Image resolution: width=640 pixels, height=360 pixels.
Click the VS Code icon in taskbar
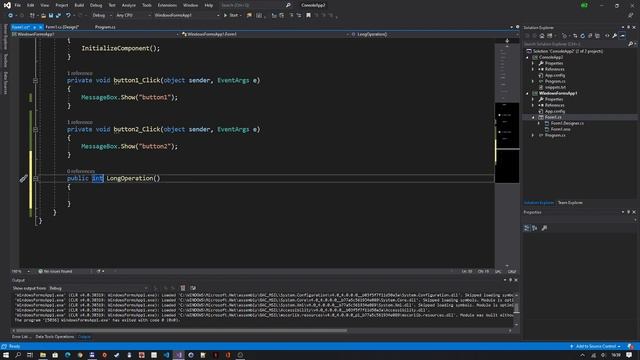166,355
